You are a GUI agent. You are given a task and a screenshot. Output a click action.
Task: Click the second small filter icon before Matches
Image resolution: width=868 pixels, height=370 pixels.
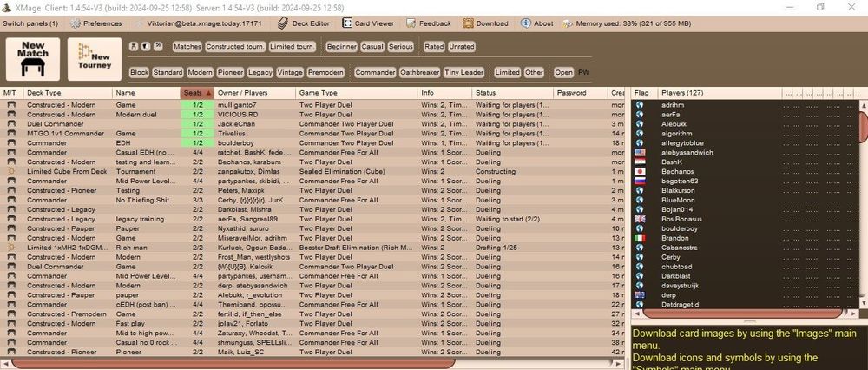click(146, 47)
